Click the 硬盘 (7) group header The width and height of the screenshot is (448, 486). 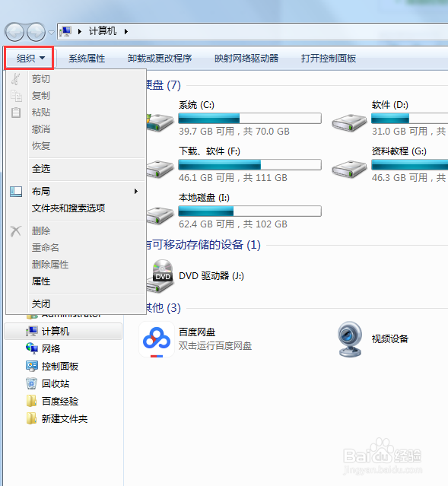click(x=164, y=85)
